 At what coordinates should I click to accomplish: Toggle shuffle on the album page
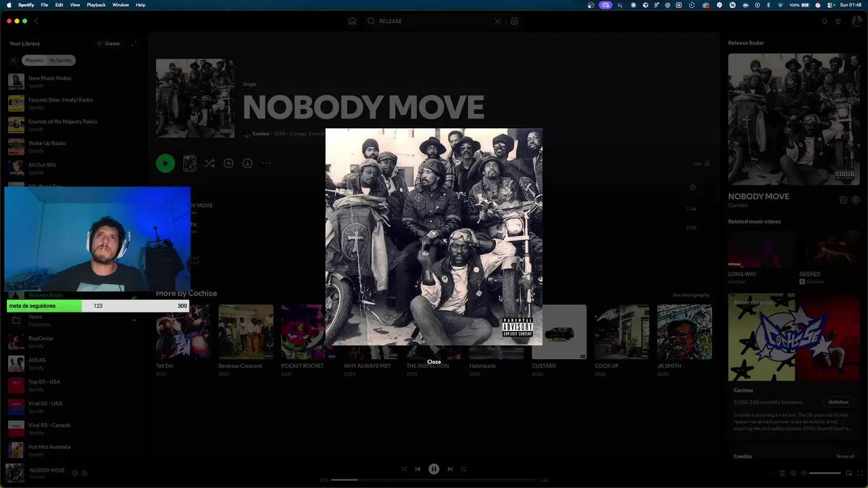[210, 163]
